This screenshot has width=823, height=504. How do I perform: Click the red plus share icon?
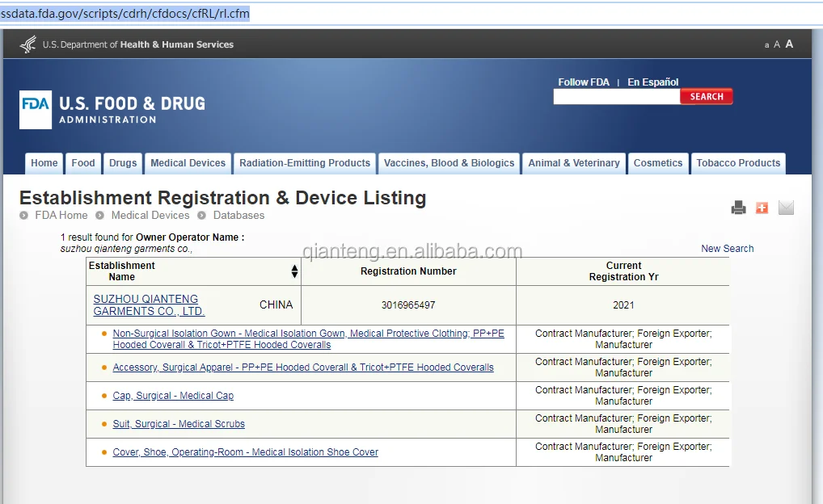(762, 208)
